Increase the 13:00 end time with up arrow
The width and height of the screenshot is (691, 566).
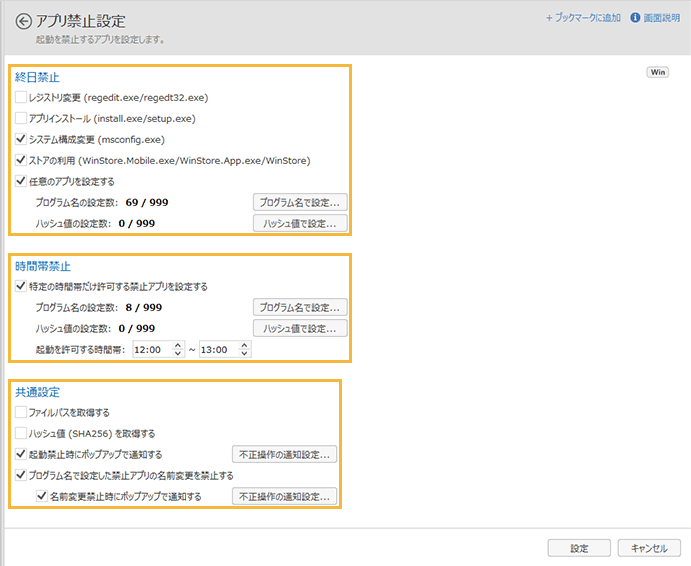click(x=244, y=346)
